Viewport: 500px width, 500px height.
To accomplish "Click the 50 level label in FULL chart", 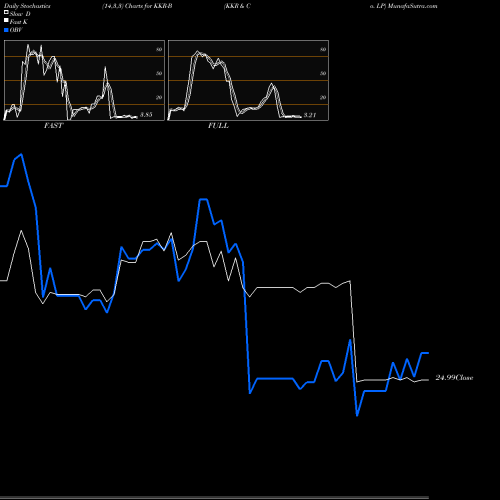I will (x=323, y=74).
